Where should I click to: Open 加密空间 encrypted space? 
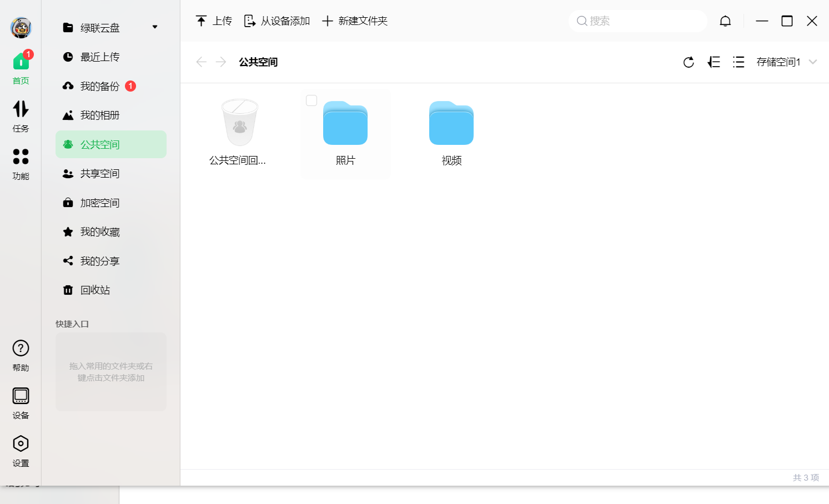[111, 203]
